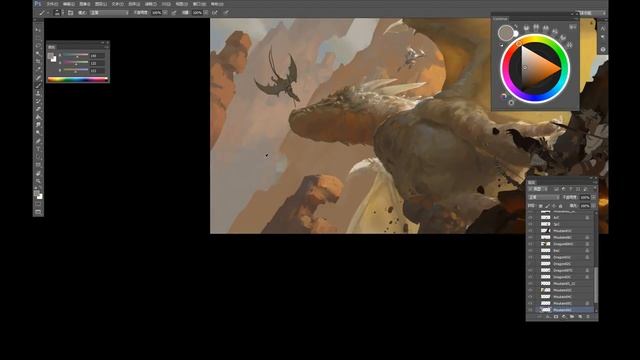Select the Eraser tool
Viewport: 640px width, 360px height.
tap(38, 109)
